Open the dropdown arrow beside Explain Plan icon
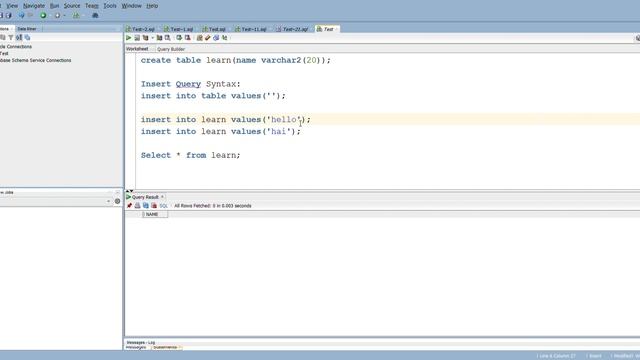 coord(153,38)
